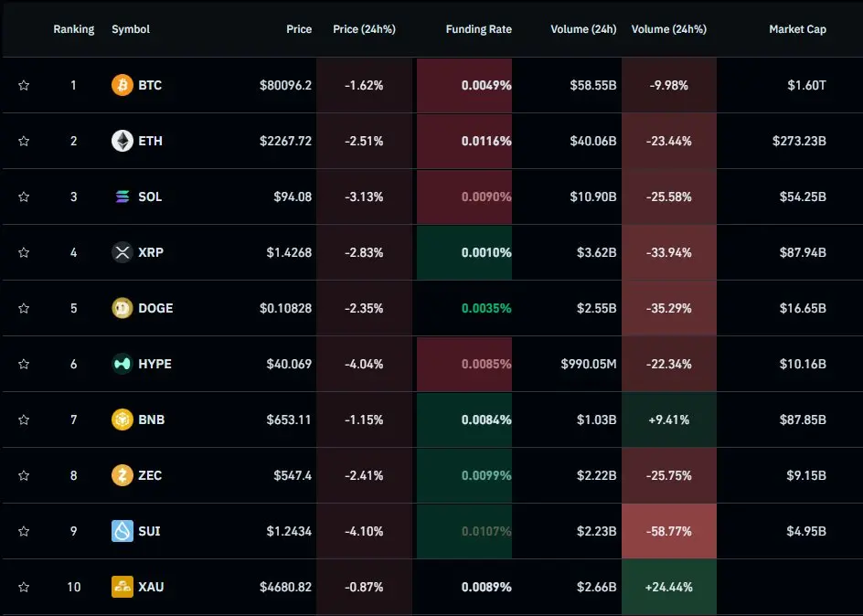The height and width of the screenshot is (616, 863).
Task: Click DOGE funding rate 0.0035%
Action: 486,308
